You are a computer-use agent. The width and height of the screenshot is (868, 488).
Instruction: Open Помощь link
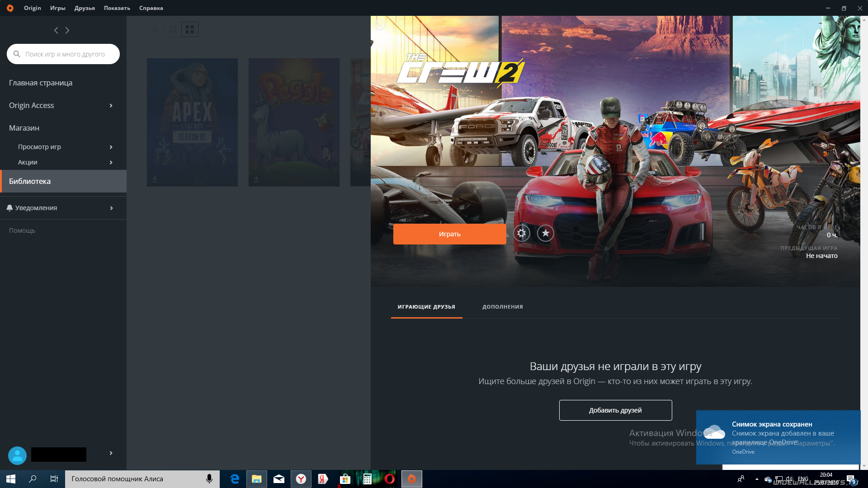coord(22,230)
